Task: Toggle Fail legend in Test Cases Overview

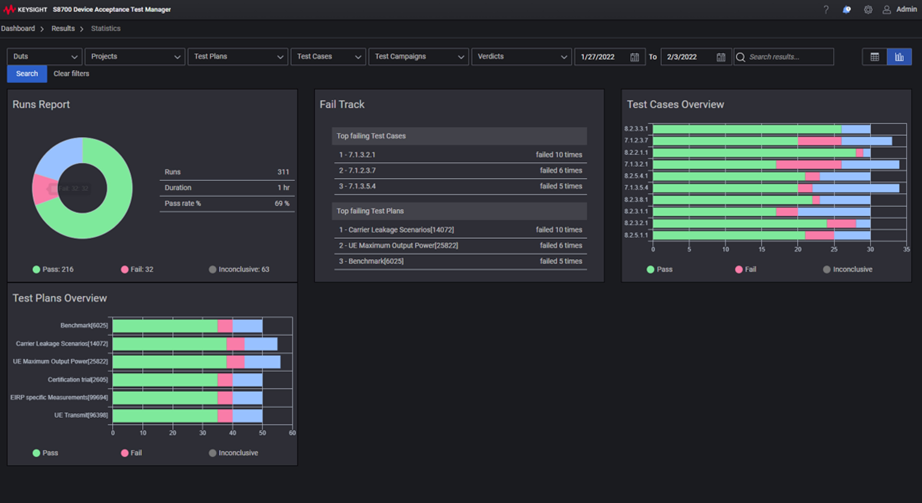Action: (x=744, y=269)
